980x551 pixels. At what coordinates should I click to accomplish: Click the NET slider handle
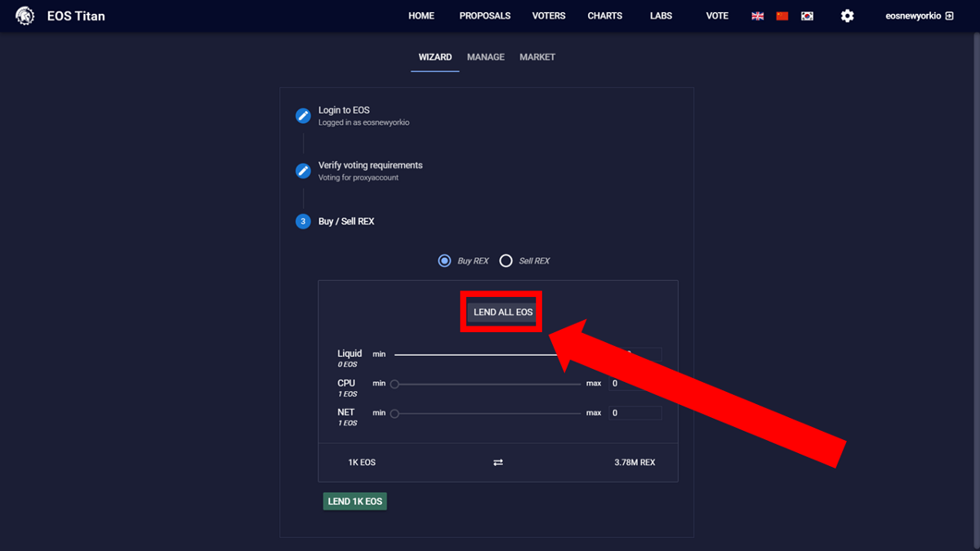(x=394, y=414)
